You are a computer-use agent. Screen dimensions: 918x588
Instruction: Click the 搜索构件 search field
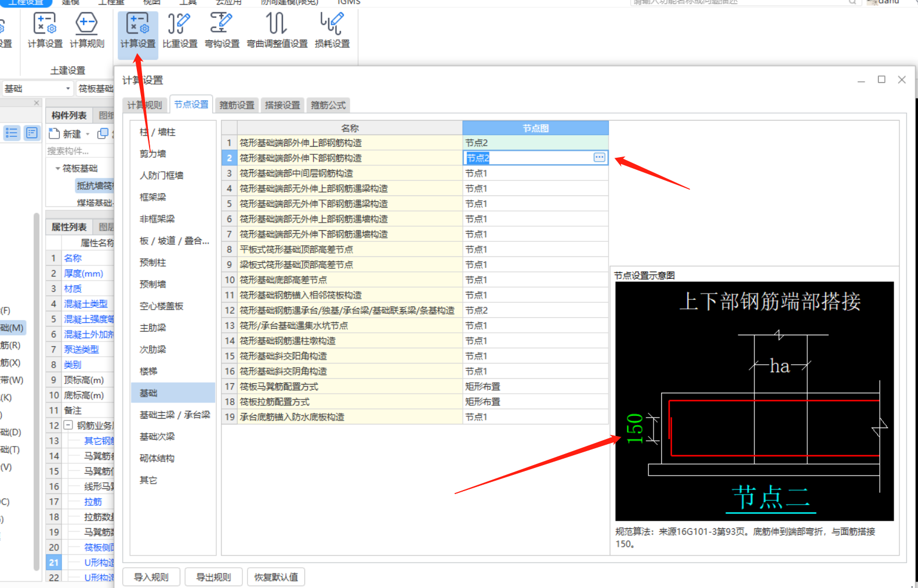click(x=80, y=151)
